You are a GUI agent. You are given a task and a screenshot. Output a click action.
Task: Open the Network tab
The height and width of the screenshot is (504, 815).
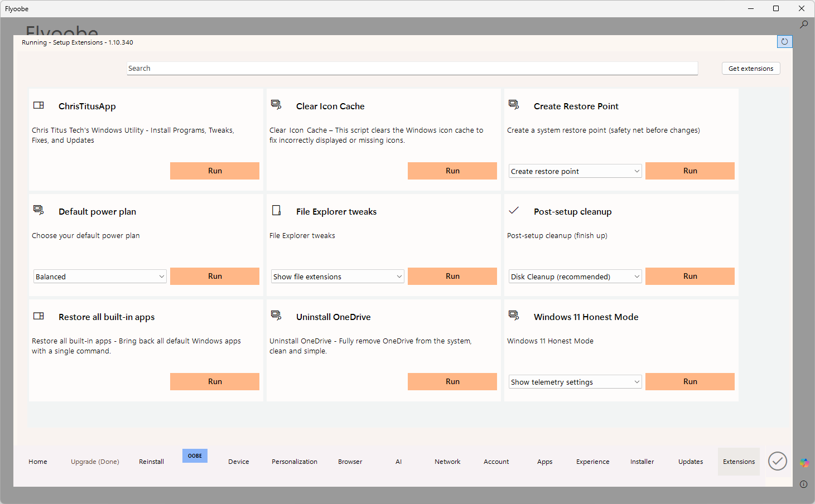click(447, 462)
